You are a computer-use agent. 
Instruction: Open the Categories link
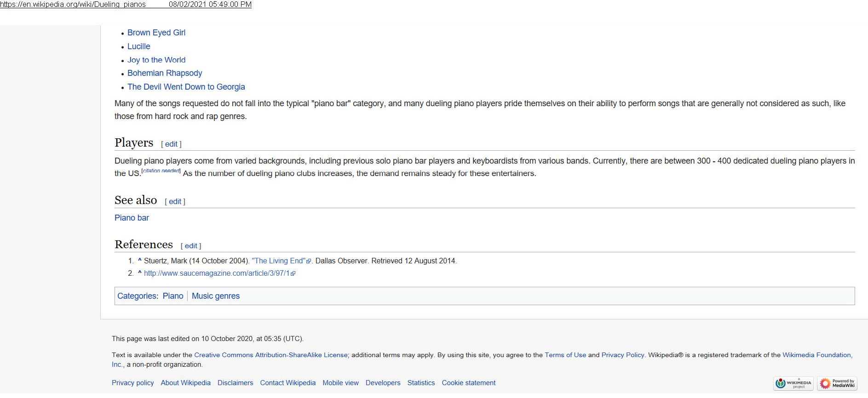pos(137,296)
